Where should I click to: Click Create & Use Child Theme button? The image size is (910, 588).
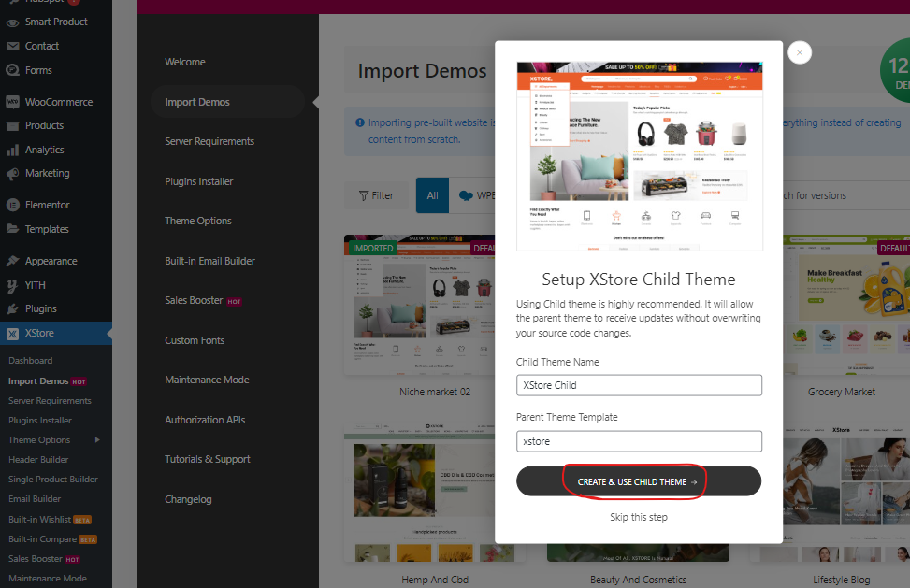pyautogui.click(x=639, y=481)
